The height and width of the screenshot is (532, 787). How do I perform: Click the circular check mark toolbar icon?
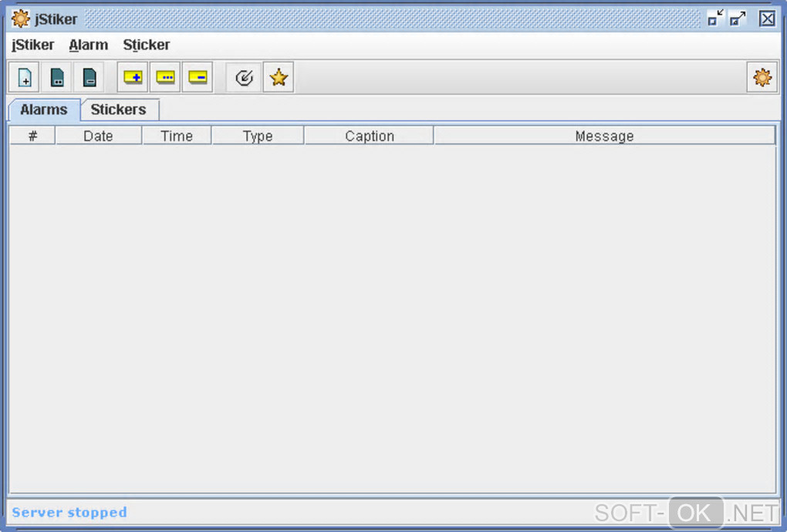click(x=244, y=77)
